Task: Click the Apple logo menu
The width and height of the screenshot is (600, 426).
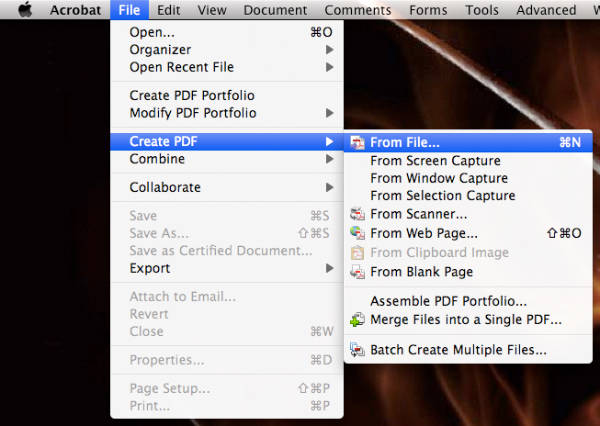Action: tap(25, 10)
